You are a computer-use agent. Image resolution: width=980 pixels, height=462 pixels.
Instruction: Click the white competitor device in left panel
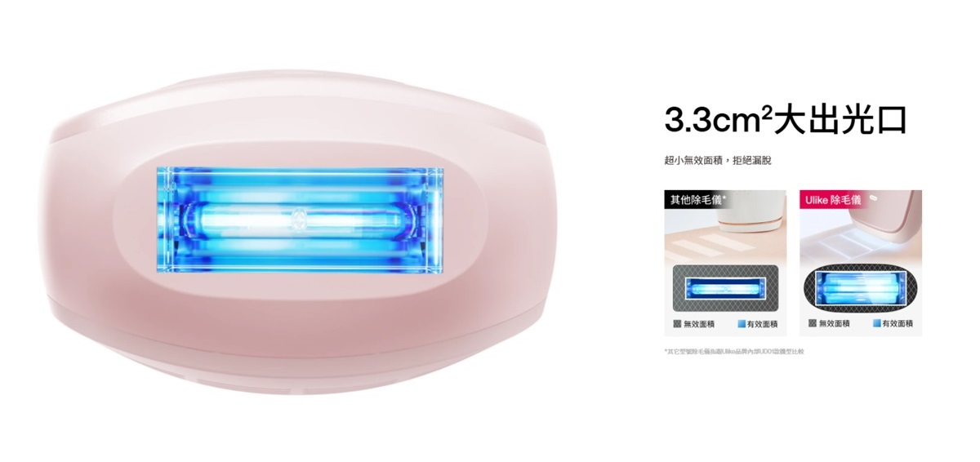tap(751, 210)
